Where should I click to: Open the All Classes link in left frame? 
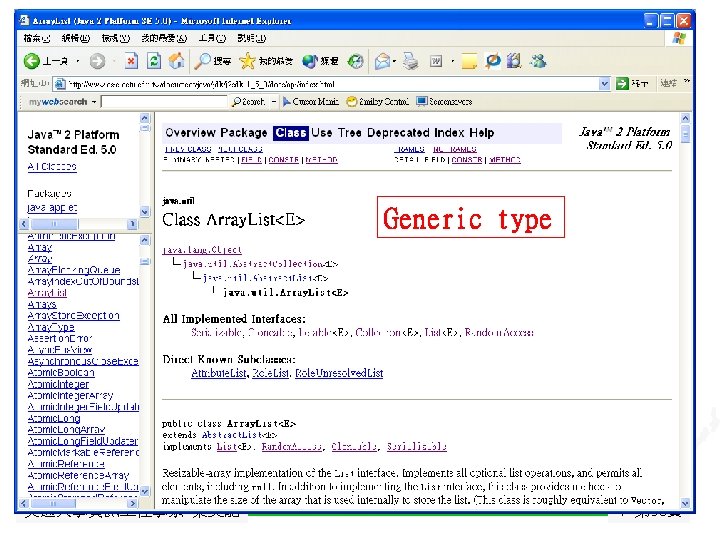[x=52, y=167]
